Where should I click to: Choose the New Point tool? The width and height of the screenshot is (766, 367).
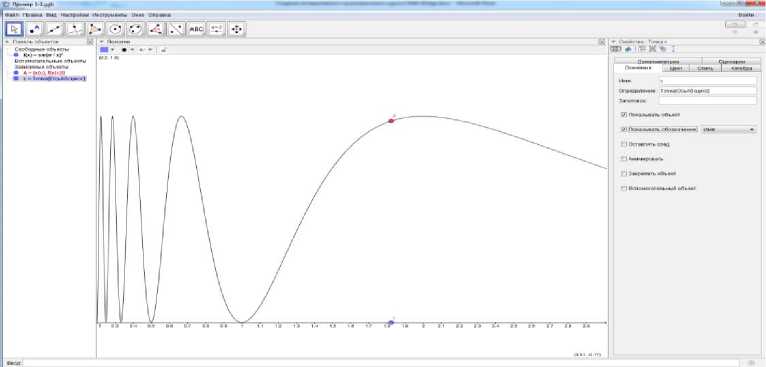tap(35, 29)
